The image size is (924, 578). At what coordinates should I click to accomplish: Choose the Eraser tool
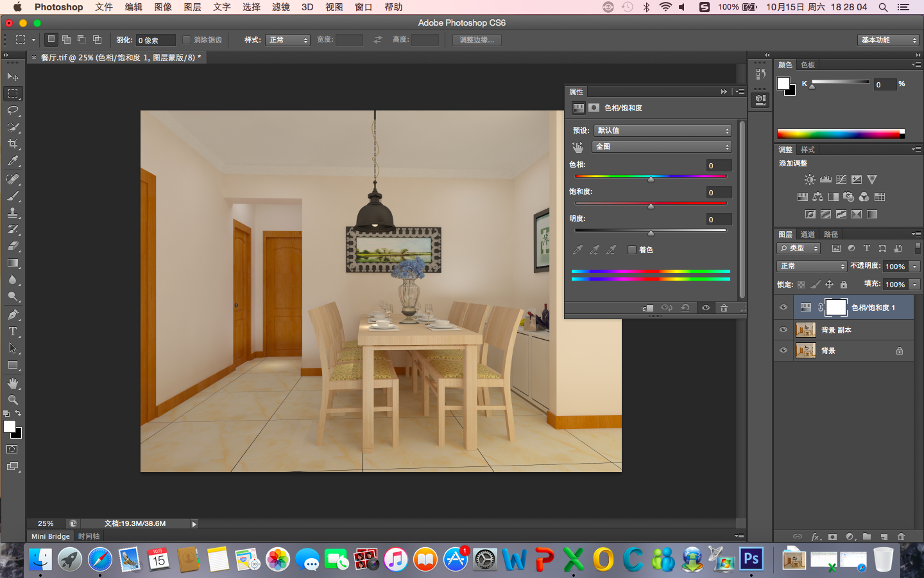(13, 246)
